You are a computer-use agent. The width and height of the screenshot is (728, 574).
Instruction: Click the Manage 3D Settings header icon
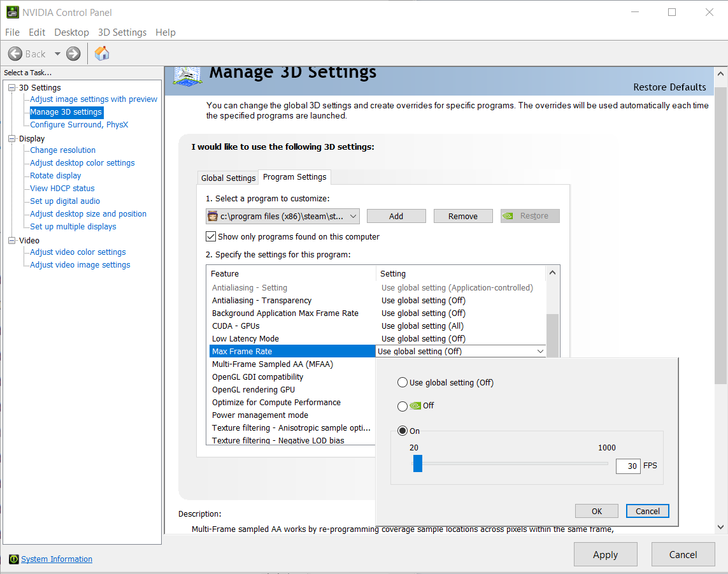tap(187, 76)
